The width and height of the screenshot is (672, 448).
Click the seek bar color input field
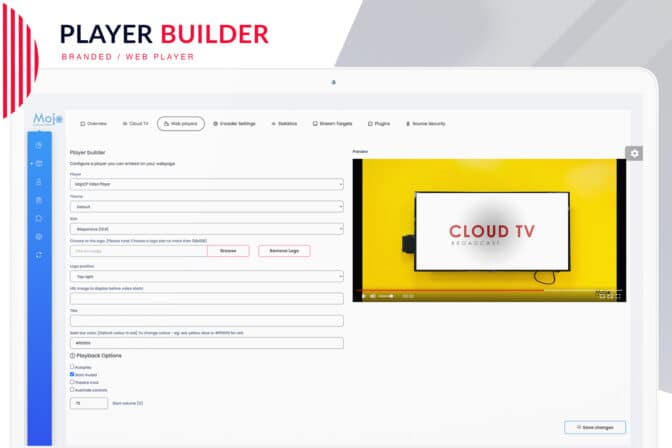click(x=207, y=343)
